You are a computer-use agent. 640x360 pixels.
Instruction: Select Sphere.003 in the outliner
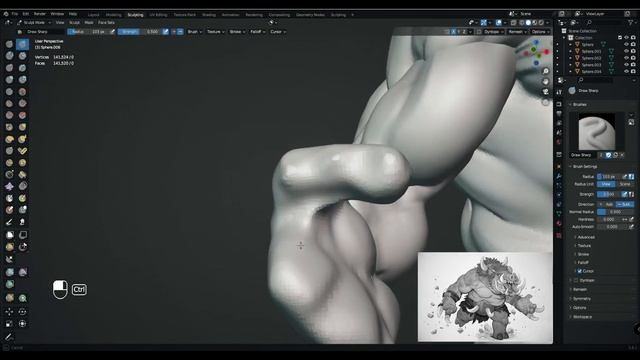pos(591,65)
